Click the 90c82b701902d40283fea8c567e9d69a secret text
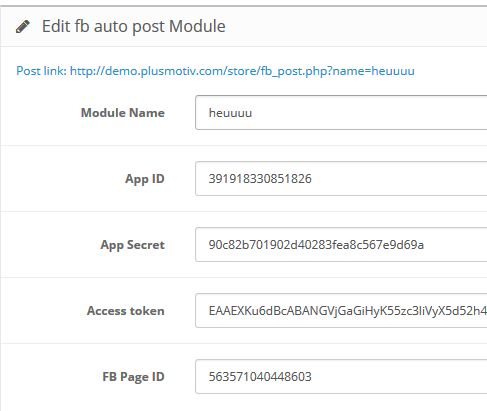The image size is (487, 411). [316, 245]
